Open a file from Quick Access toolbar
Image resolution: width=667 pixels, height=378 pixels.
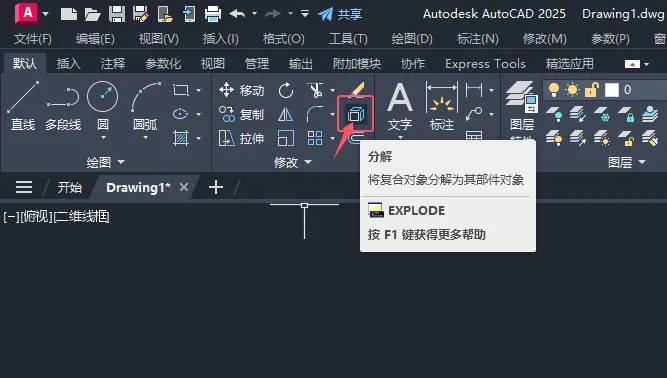pos(92,14)
